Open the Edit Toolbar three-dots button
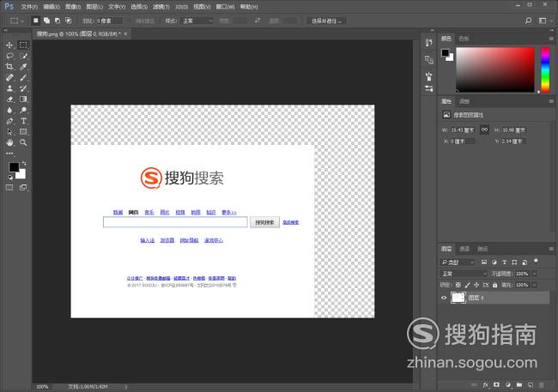 tap(9, 154)
